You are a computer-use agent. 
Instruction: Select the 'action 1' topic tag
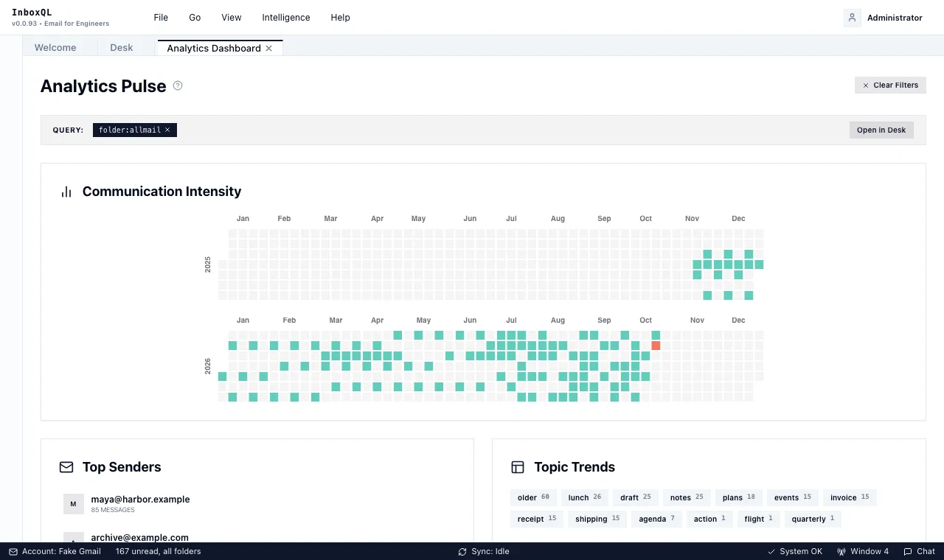709,519
